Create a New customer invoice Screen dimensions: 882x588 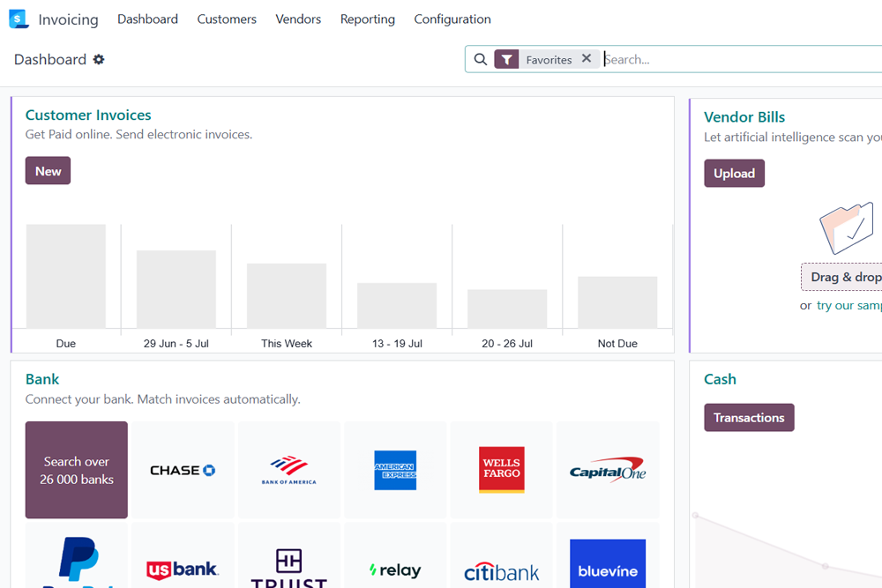point(48,171)
